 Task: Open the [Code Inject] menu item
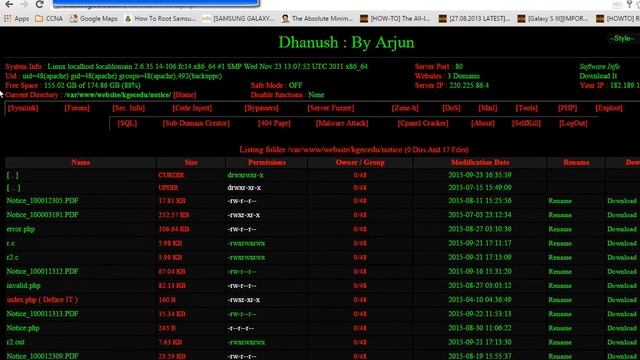click(192, 108)
